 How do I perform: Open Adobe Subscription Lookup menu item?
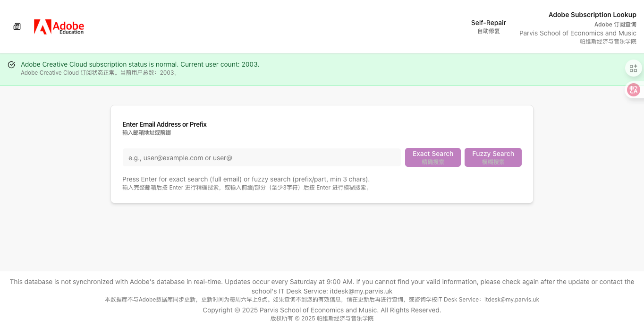592,15
